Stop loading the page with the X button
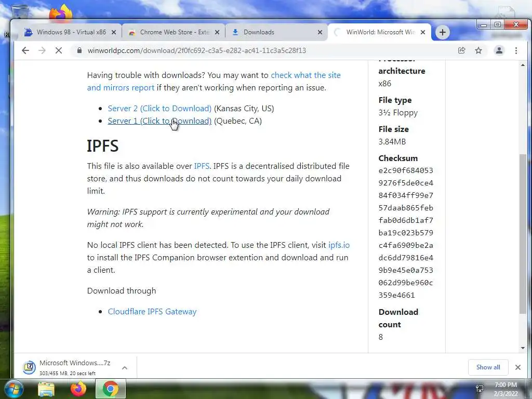532x399 pixels. 59,50
